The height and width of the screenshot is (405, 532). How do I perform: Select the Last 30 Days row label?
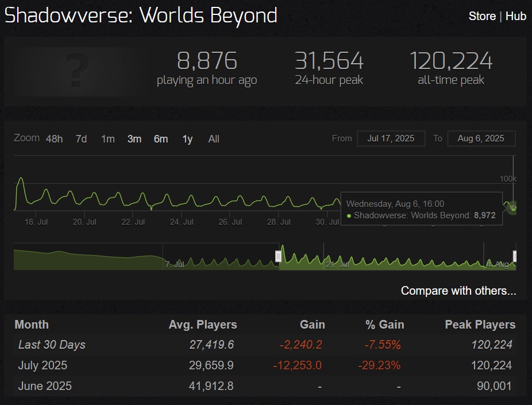click(52, 345)
